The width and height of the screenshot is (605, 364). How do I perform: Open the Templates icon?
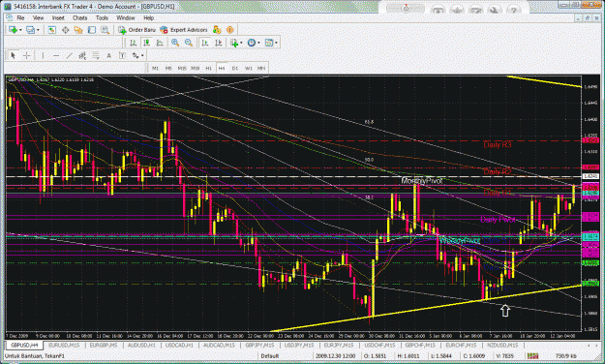269,43
